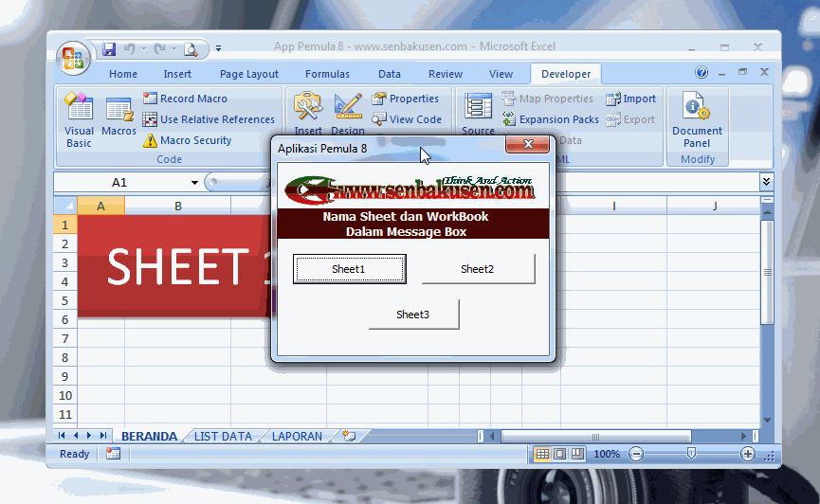Open Customize Quick Access Toolbar dropdown
Image resolution: width=820 pixels, height=504 pixels.
pyautogui.click(x=218, y=48)
